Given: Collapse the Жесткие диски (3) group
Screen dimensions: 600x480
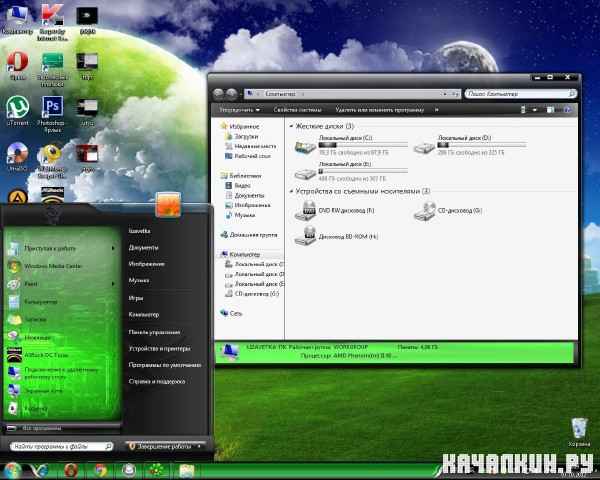Looking at the screenshot, I should click(x=291, y=126).
